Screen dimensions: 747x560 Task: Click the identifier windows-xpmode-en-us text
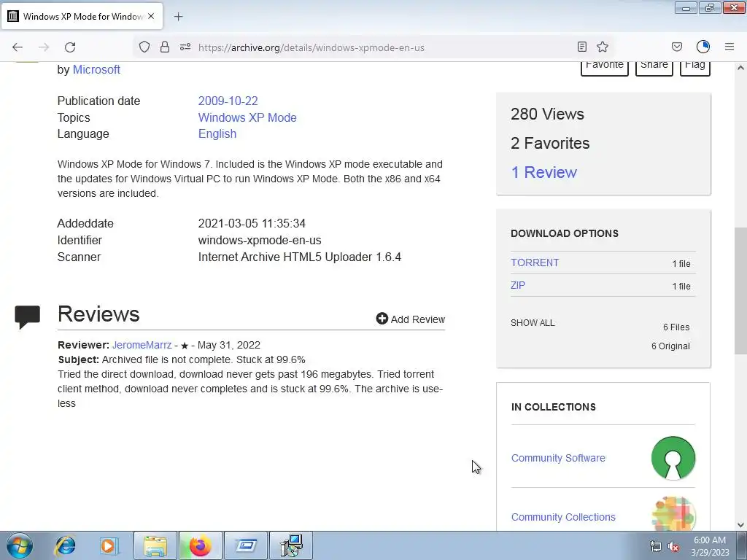[260, 241]
